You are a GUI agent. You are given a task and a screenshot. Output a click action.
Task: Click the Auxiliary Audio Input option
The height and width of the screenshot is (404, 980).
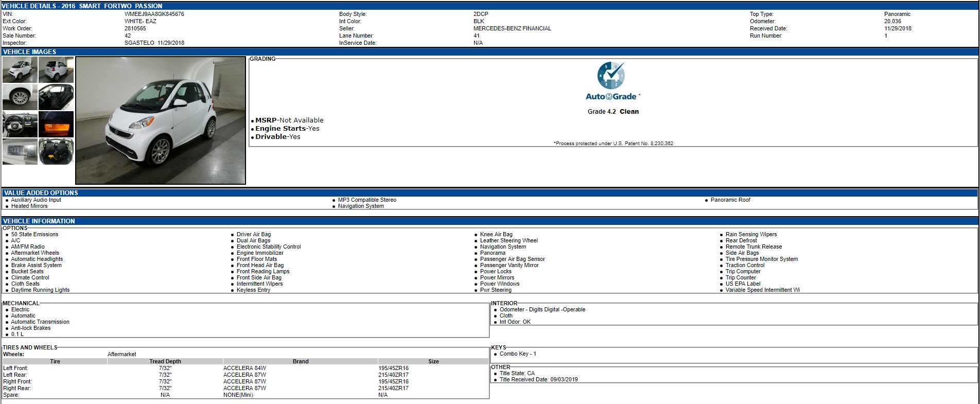[36, 200]
